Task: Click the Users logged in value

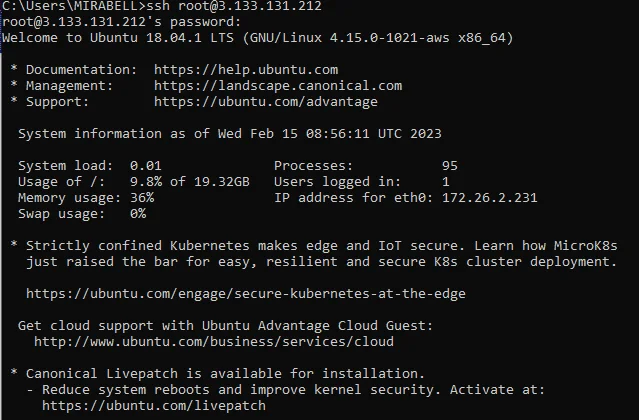Action: point(445,182)
